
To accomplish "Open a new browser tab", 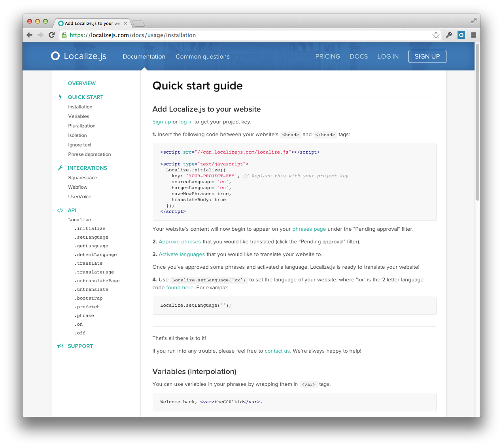I will (138, 23).
